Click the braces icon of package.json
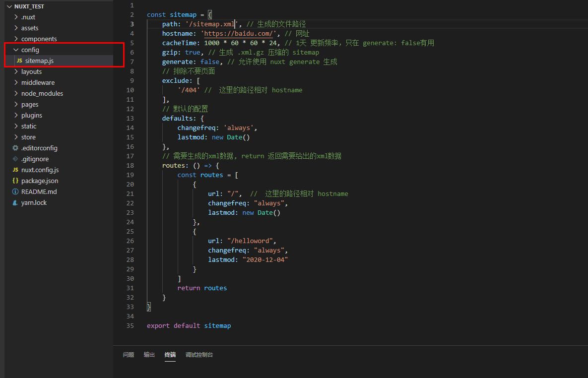588x378 pixels. point(15,181)
